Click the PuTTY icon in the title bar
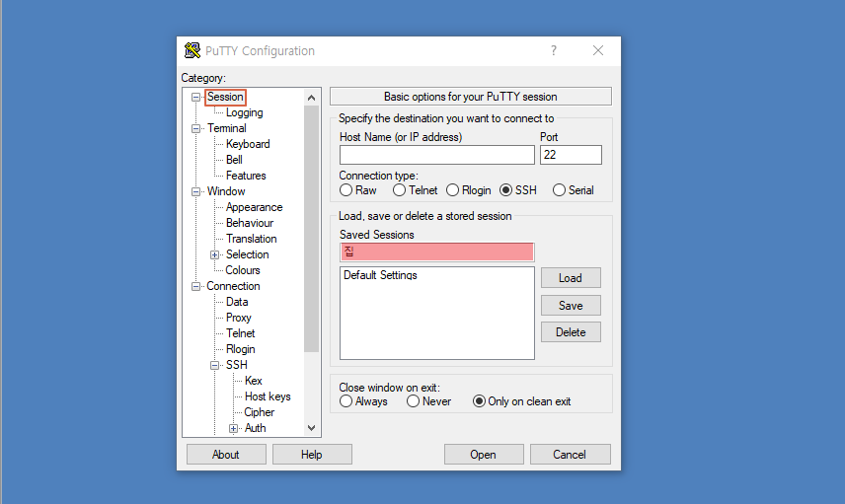The height and width of the screenshot is (504, 845). (x=192, y=50)
